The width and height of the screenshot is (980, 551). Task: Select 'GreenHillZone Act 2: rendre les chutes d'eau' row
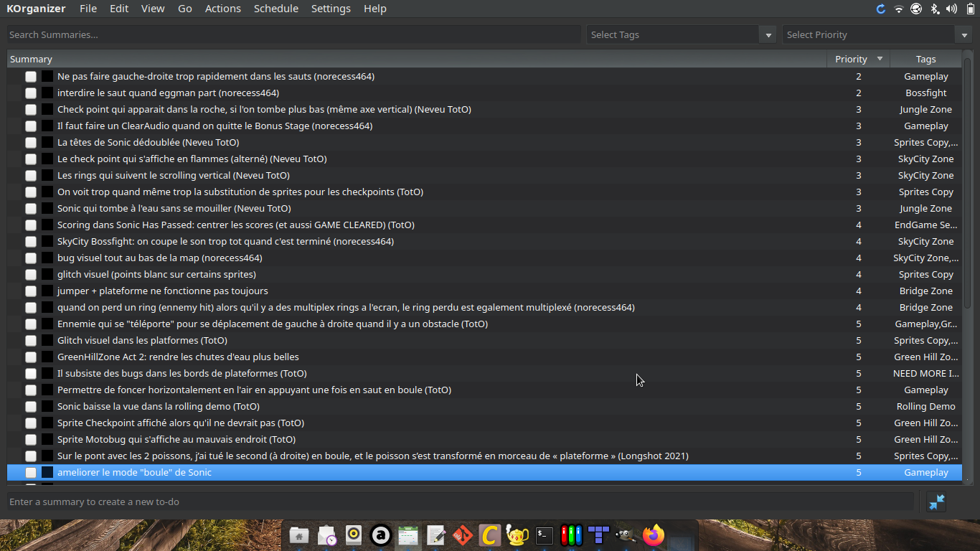point(485,357)
